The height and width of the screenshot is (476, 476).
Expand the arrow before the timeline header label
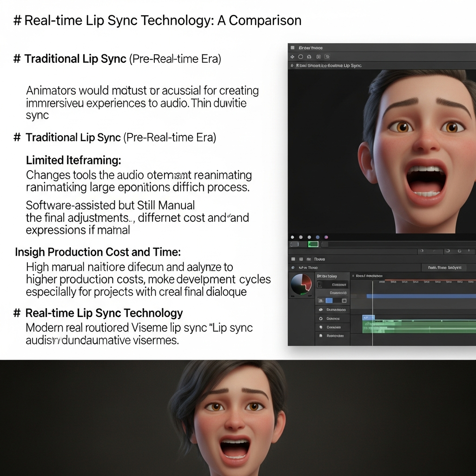pos(353,276)
